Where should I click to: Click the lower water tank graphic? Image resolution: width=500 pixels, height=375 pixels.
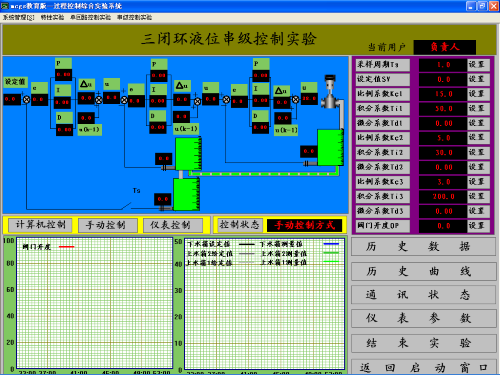[x=187, y=195]
